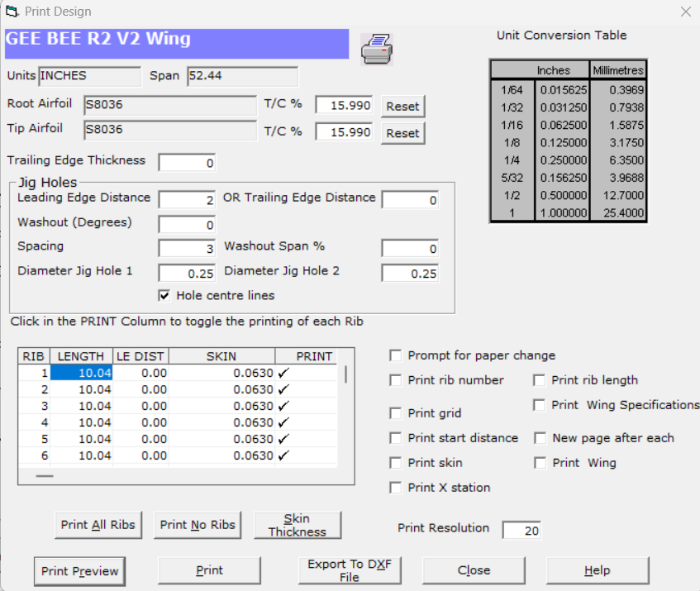The width and height of the screenshot is (700, 591).
Task: Reset the Root Airfoil T/C value
Action: pyautogui.click(x=402, y=107)
